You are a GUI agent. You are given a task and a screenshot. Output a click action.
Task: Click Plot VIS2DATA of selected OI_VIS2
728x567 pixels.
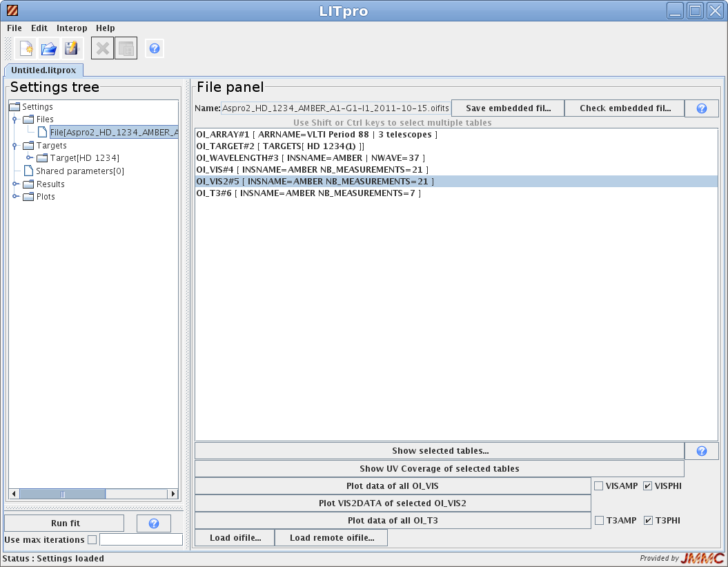point(393,503)
